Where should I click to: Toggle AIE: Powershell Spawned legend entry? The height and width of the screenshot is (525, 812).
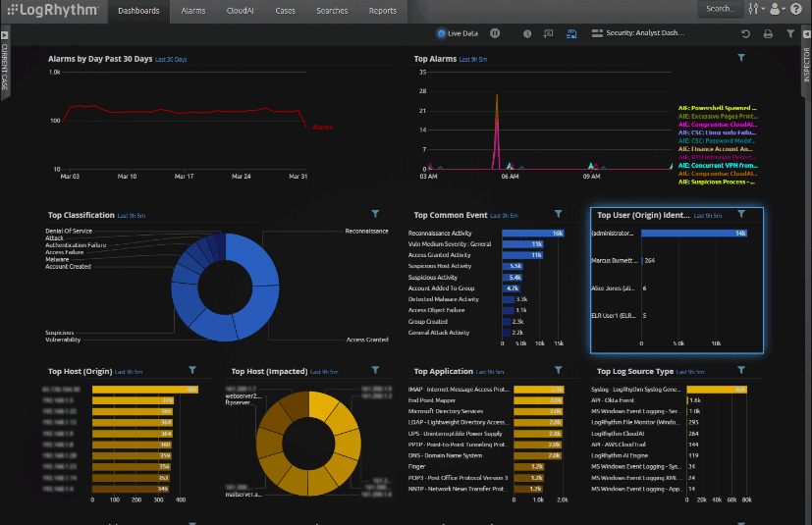[x=717, y=108]
